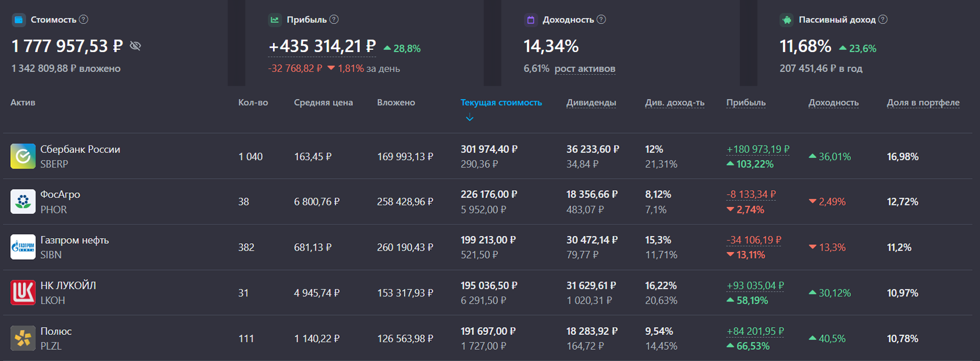The height and width of the screenshot is (361, 980).
Task: Open Сбербанк России asset name
Action: tap(80, 149)
